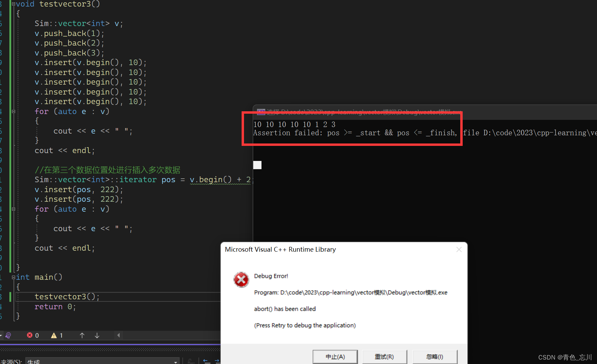The height and width of the screenshot is (364, 597).
Task: Click the 'Debug Error!' text in dialog
Action: (271, 276)
